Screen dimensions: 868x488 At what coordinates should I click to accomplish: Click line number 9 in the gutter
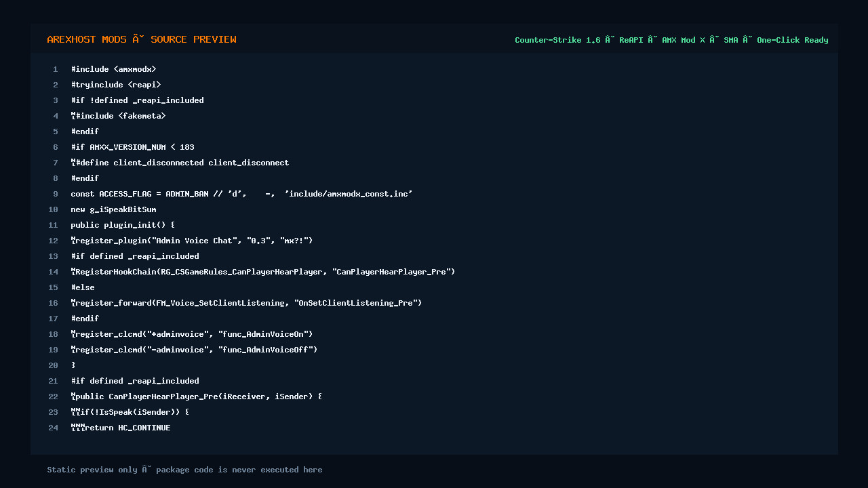click(x=56, y=194)
